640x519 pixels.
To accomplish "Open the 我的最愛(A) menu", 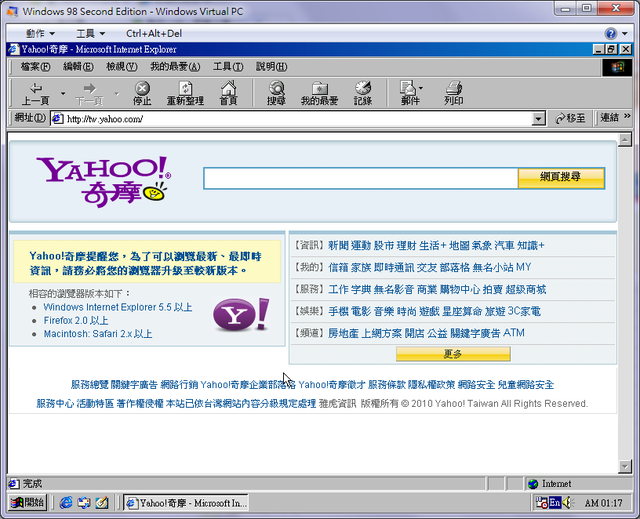I will click(x=175, y=67).
